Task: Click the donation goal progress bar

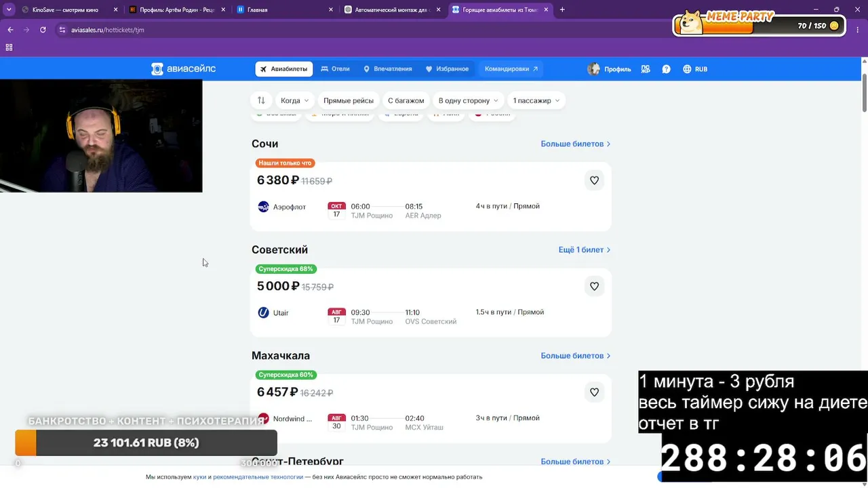Action: click(x=146, y=443)
